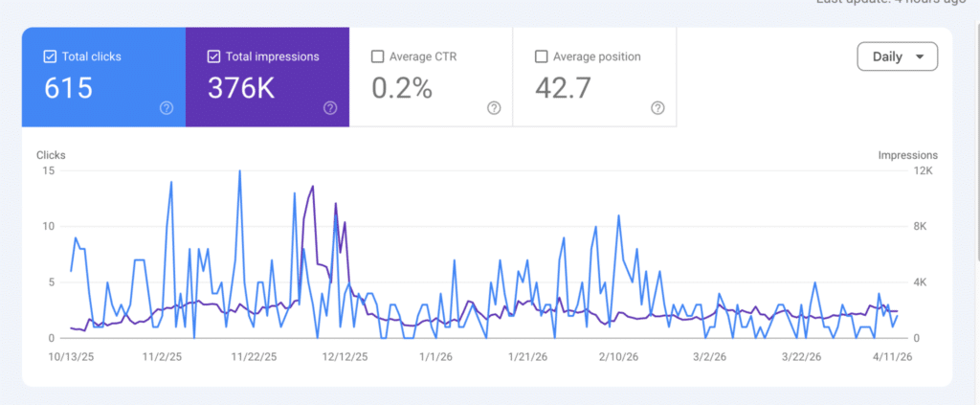Click the 12K label on the impressions axis
Screen dimensions: 980x405
point(925,170)
